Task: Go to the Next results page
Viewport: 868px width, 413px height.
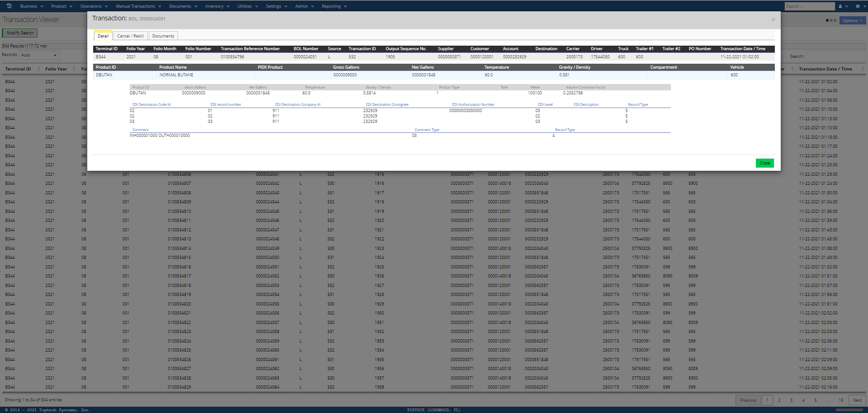Action: click(x=857, y=400)
